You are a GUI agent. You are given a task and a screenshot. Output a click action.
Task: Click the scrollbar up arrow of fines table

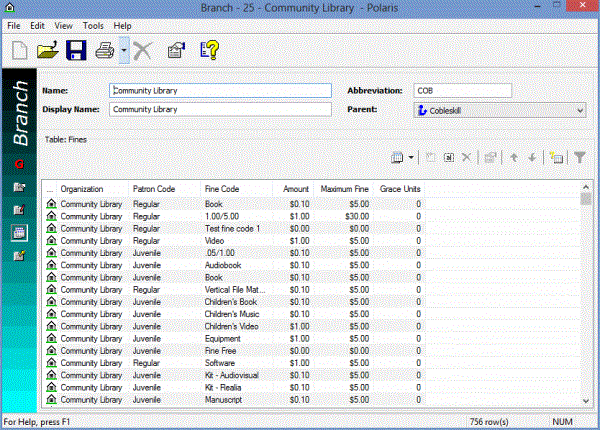586,187
